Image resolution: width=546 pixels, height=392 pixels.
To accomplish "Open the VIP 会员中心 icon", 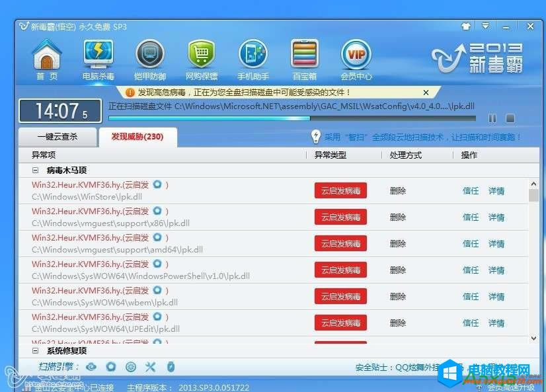I will (x=356, y=58).
